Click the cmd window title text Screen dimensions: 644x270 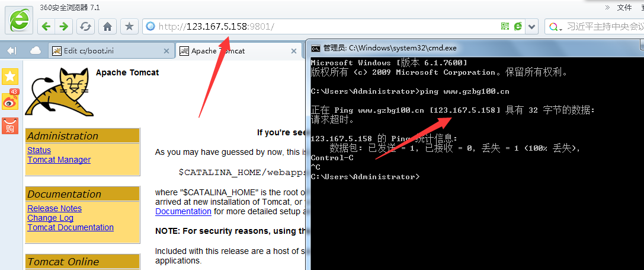(390, 48)
